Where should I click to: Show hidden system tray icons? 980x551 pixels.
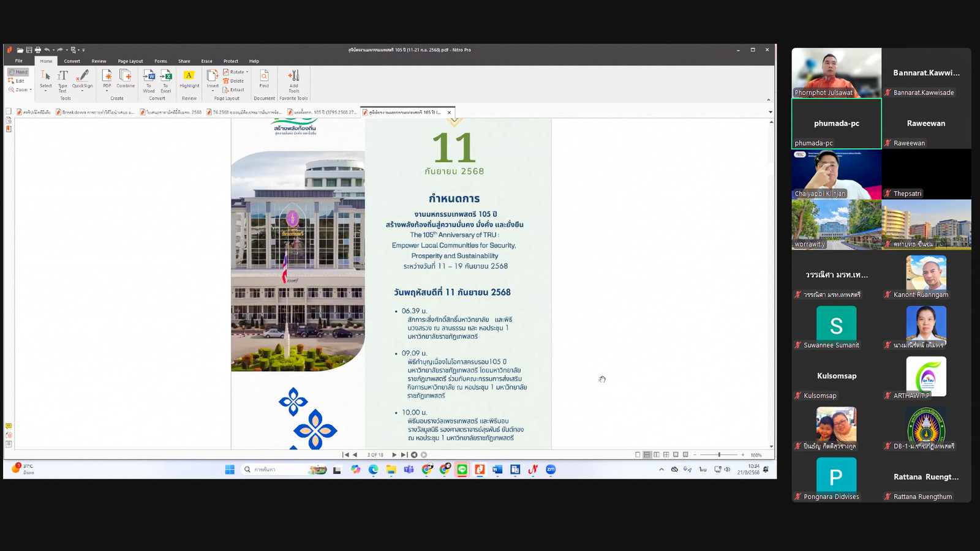[661, 470]
